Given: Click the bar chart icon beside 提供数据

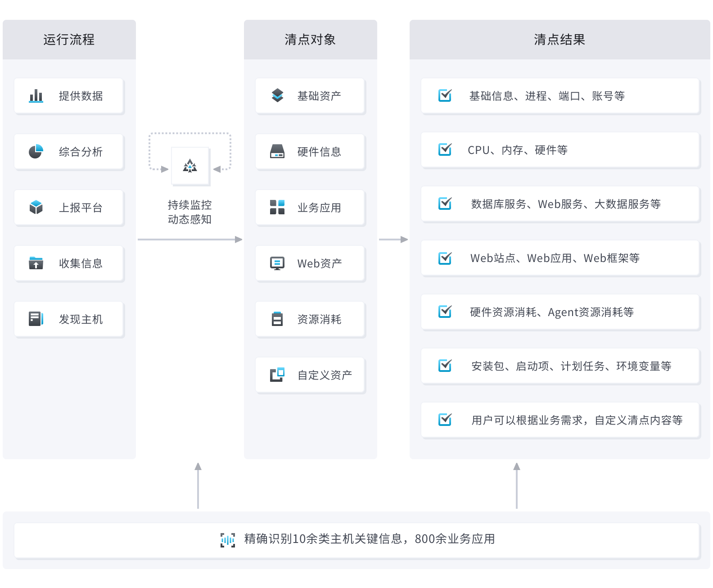Looking at the screenshot, I should pyautogui.click(x=36, y=96).
